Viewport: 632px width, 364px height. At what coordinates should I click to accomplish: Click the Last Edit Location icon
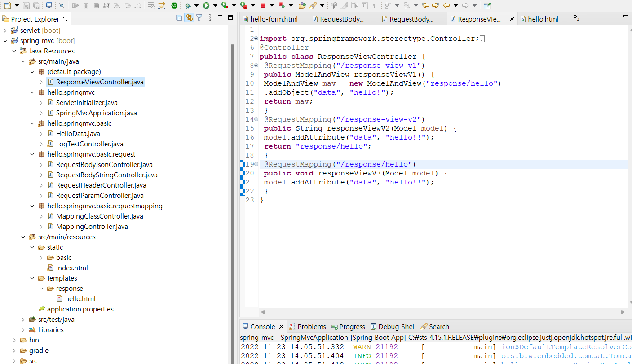(x=425, y=5)
